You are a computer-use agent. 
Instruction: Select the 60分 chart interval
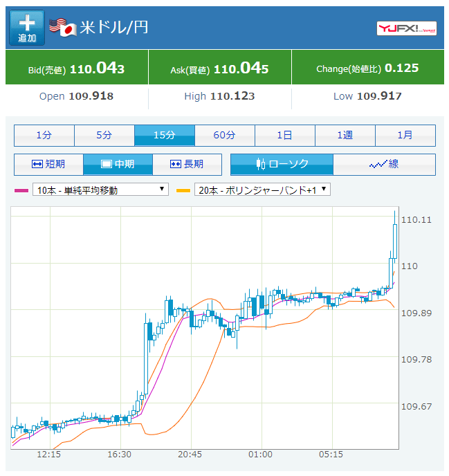pos(225,136)
